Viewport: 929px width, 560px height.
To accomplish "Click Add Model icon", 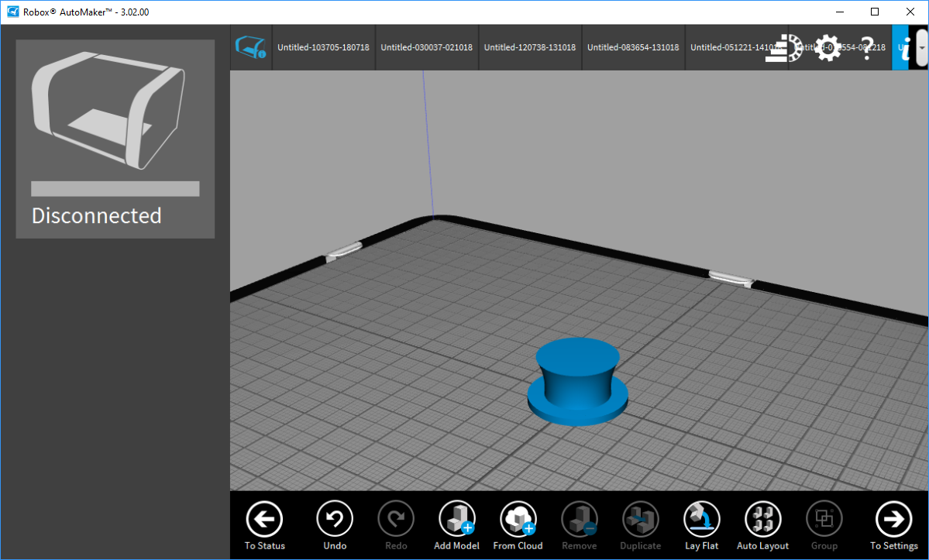I will [456, 520].
